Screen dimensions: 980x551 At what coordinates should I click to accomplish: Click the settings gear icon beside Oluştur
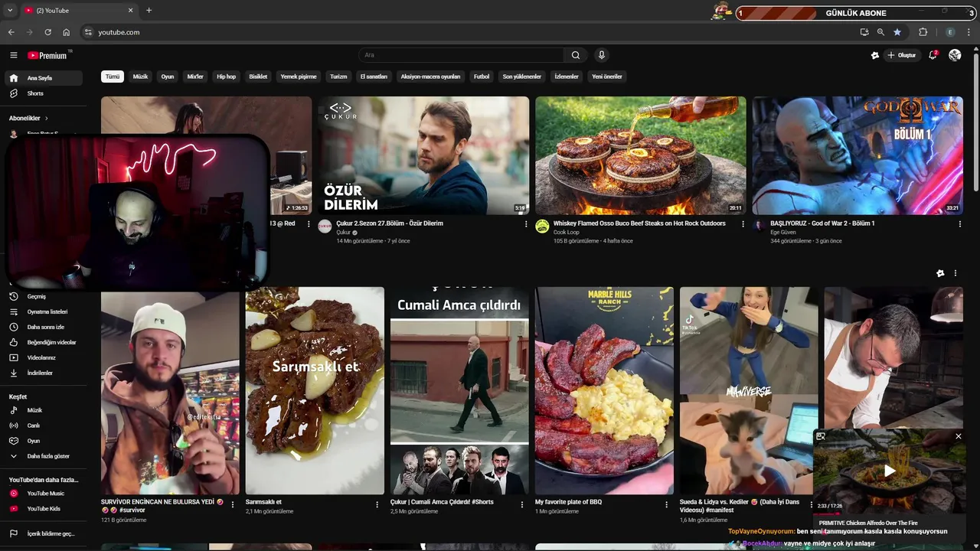[875, 55]
